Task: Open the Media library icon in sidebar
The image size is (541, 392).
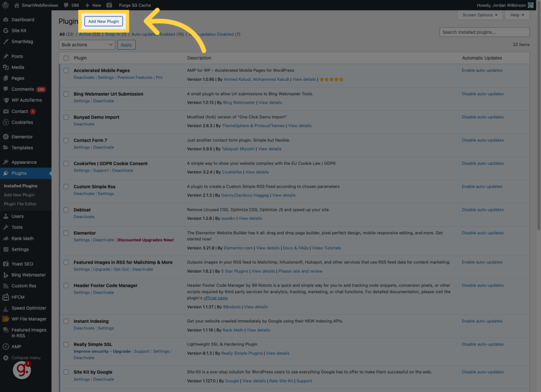Action: 5,68
